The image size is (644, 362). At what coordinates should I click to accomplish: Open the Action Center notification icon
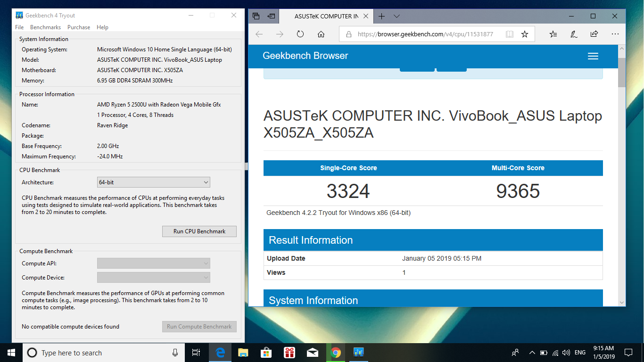pos(628,353)
